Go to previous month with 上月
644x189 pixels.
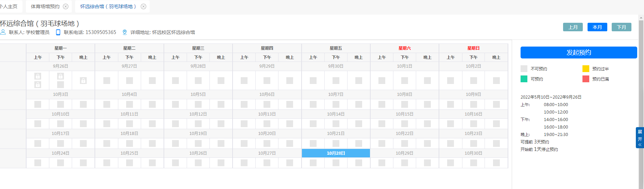point(573,27)
